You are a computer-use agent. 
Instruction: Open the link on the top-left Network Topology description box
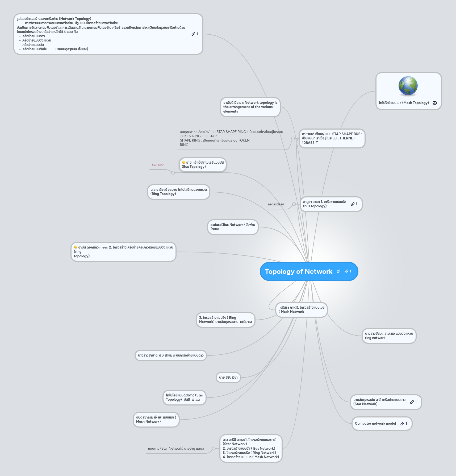click(193, 34)
